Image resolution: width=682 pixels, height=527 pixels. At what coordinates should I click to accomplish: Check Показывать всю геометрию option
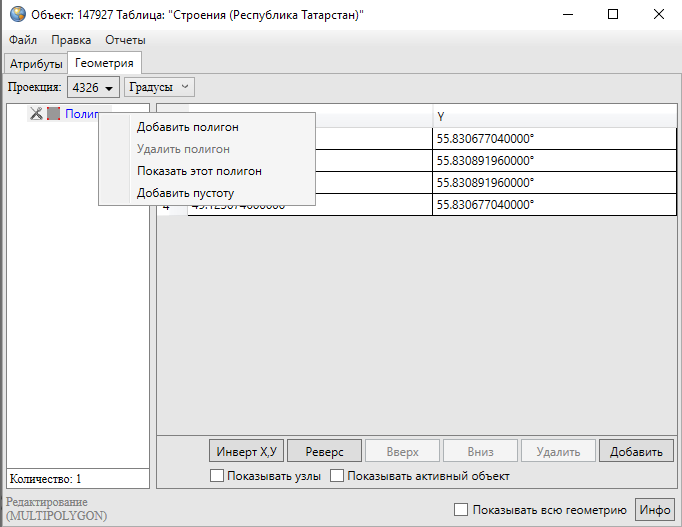coord(461,510)
